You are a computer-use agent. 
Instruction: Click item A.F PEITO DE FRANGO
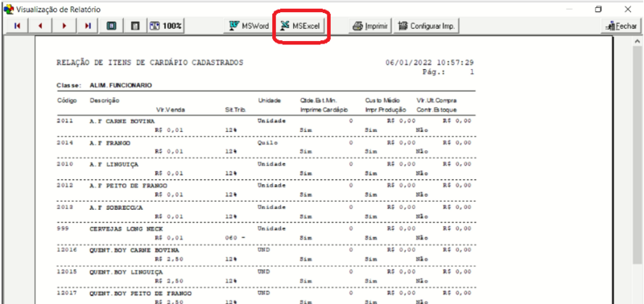pos(128,186)
